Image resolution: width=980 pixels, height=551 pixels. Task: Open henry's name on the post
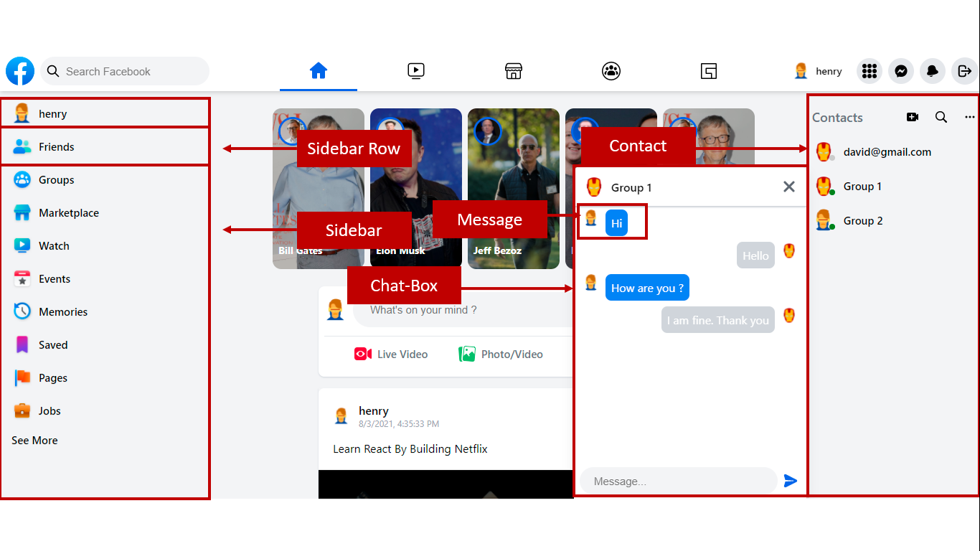(374, 411)
